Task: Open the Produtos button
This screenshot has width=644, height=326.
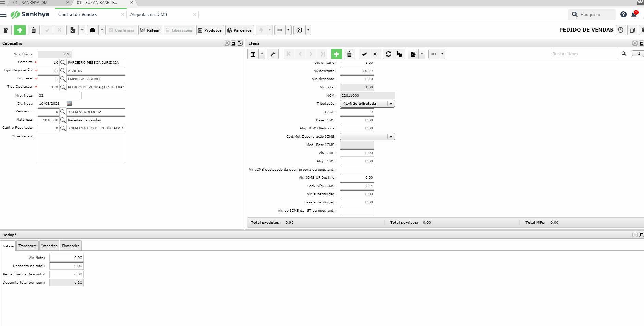Action: tap(210, 30)
